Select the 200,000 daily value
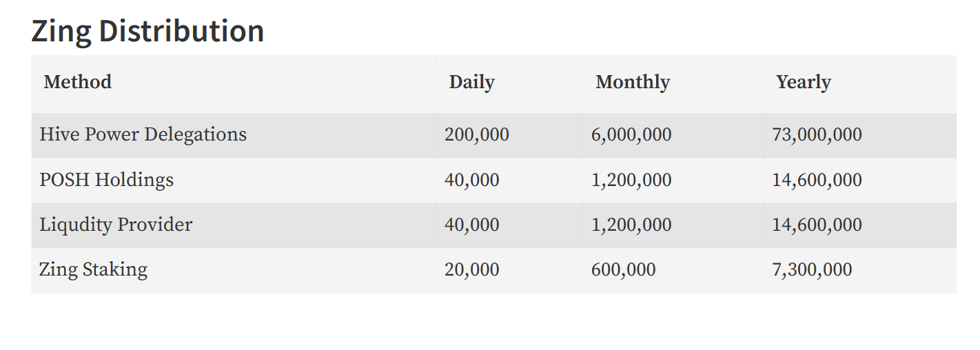Screen dimensions: 980x350 click(477, 134)
